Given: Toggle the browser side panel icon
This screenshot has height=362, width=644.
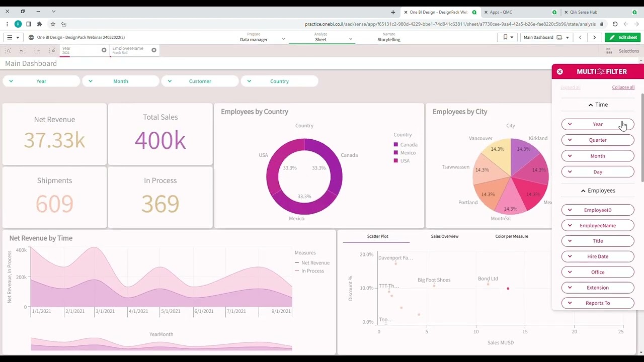Looking at the screenshot, I should (x=29, y=24).
